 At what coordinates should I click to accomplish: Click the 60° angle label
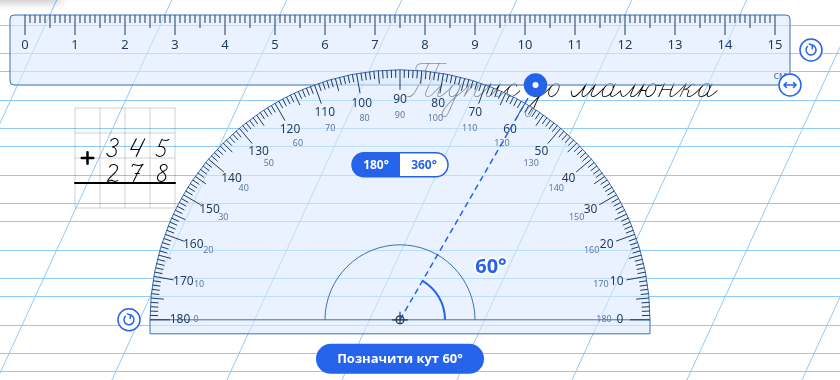[x=491, y=266]
